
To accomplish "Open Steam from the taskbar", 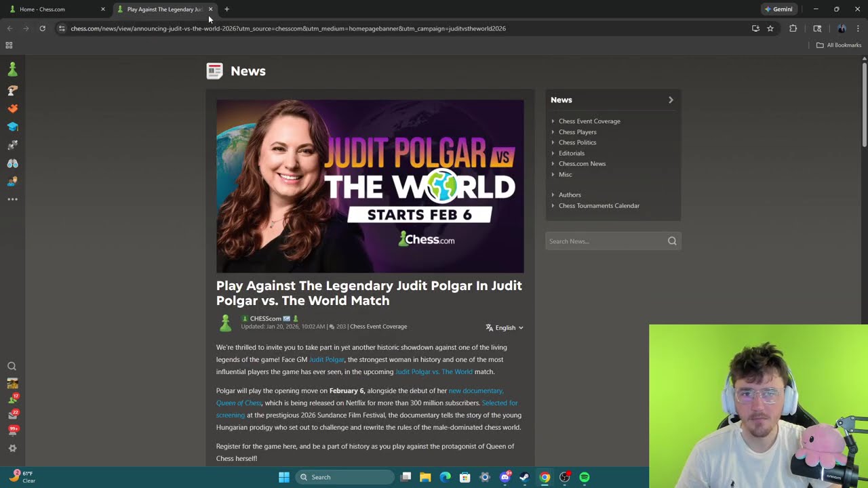I will tap(524, 477).
